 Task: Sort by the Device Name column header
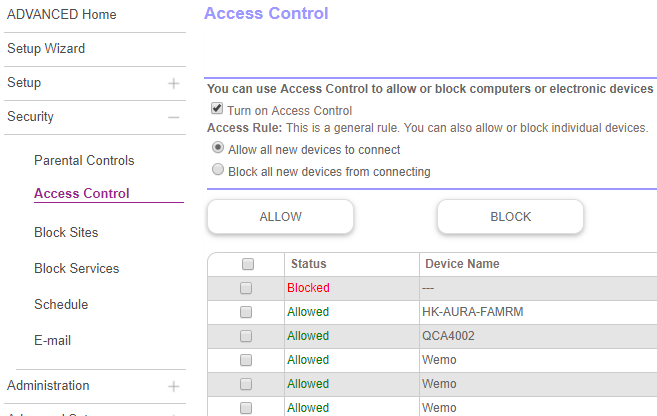tap(462, 264)
